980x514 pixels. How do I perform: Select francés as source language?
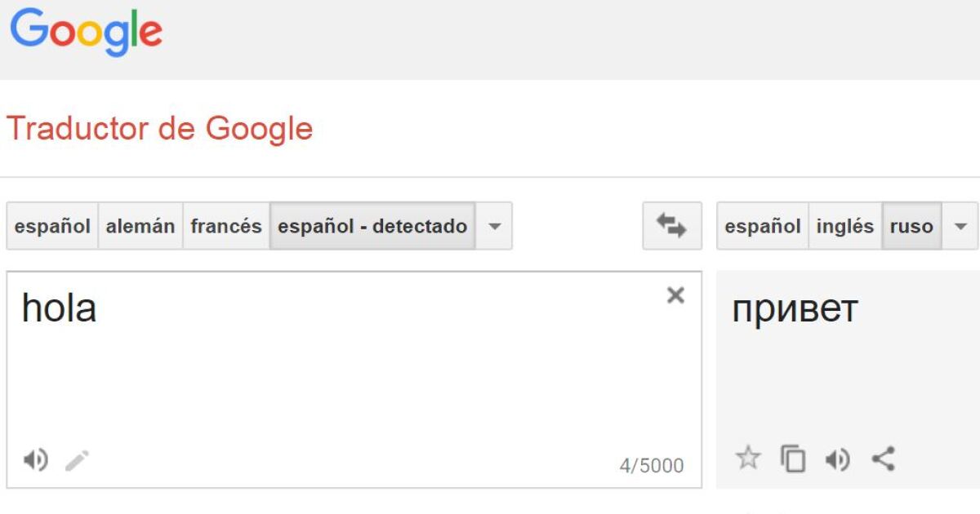coord(226,226)
